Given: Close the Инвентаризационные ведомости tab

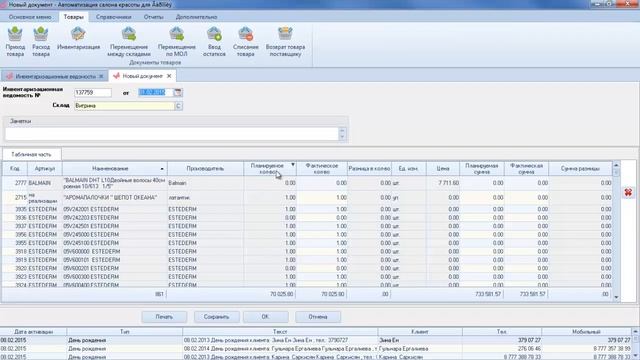Looking at the screenshot, I should click(101, 76).
